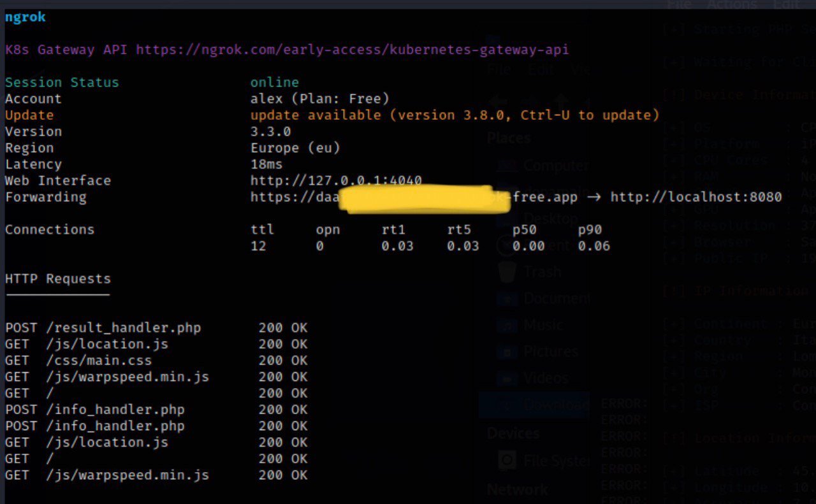Click the Forwarding https URL ending free.app
The width and height of the screenshot is (816, 504).
[414, 197]
